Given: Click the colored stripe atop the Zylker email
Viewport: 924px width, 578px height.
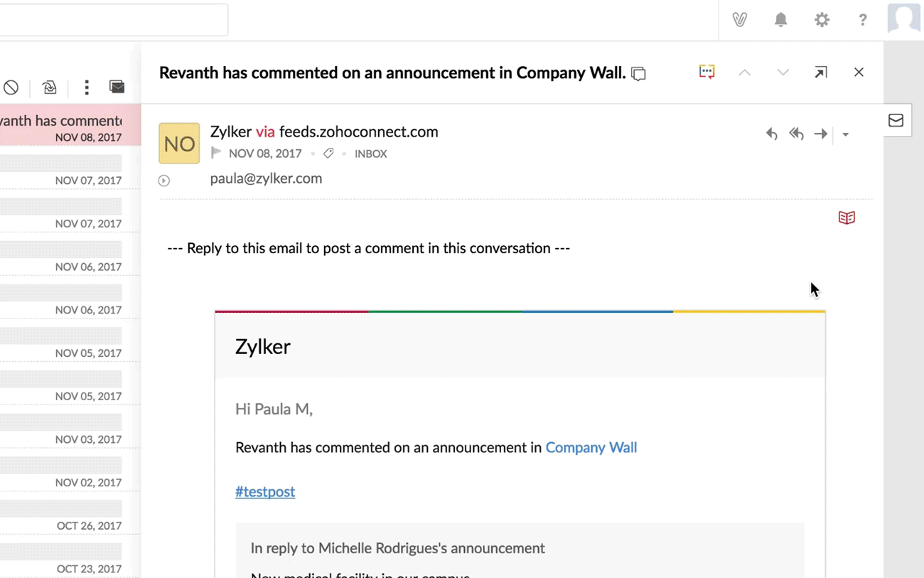Looking at the screenshot, I should pyautogui.click(x=520, y=311).
